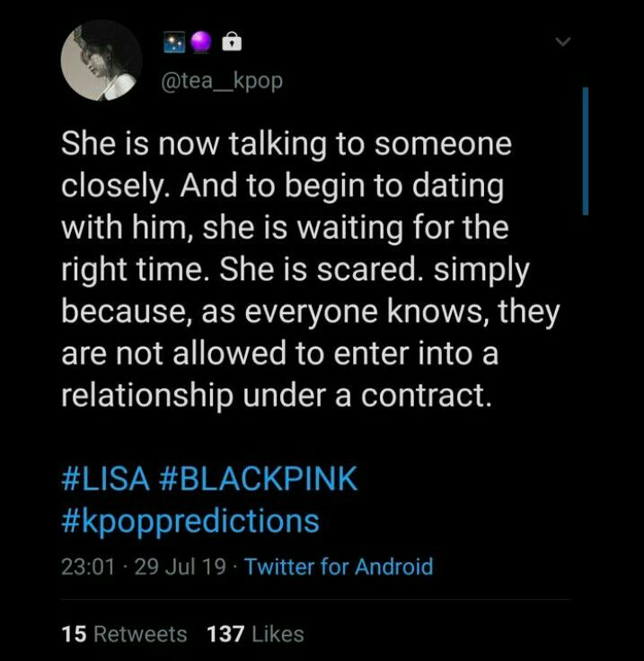Tap the tweet body text
The image size is (644, 661).
pos(311,269)
